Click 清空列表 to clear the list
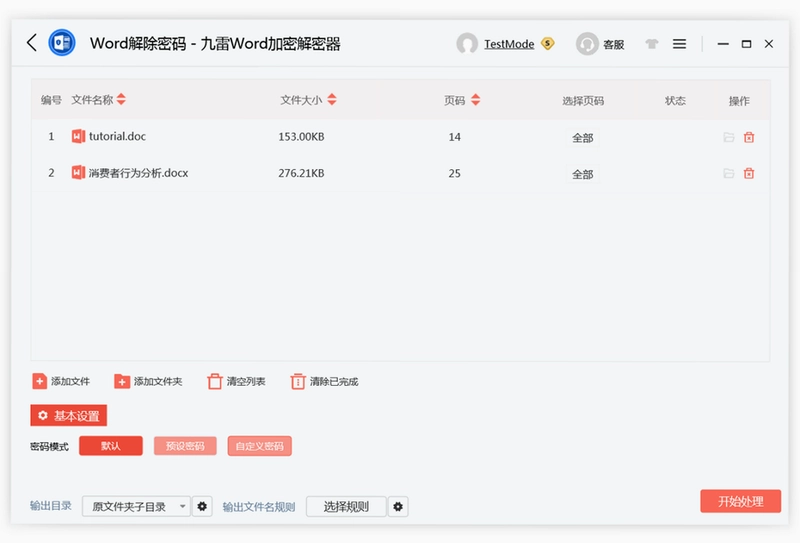Image resolution: width=800 pixels, height=543 pixels. coord(236,381)
